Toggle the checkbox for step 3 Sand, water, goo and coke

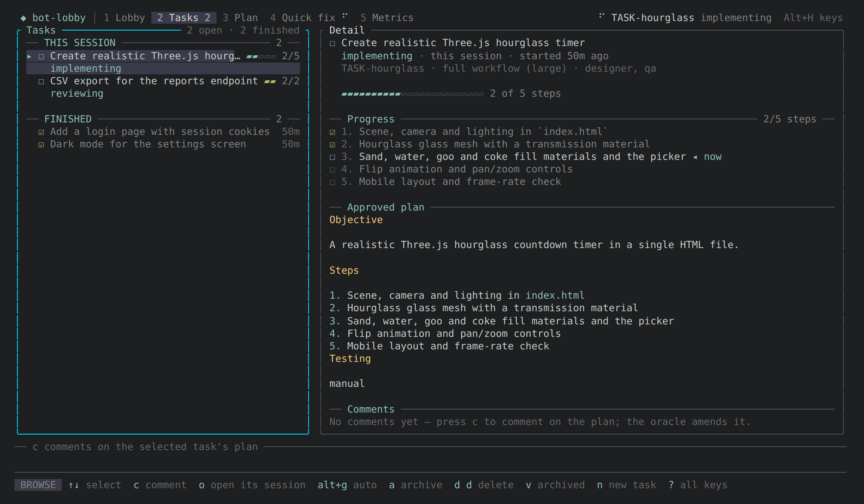coord(333,157)
